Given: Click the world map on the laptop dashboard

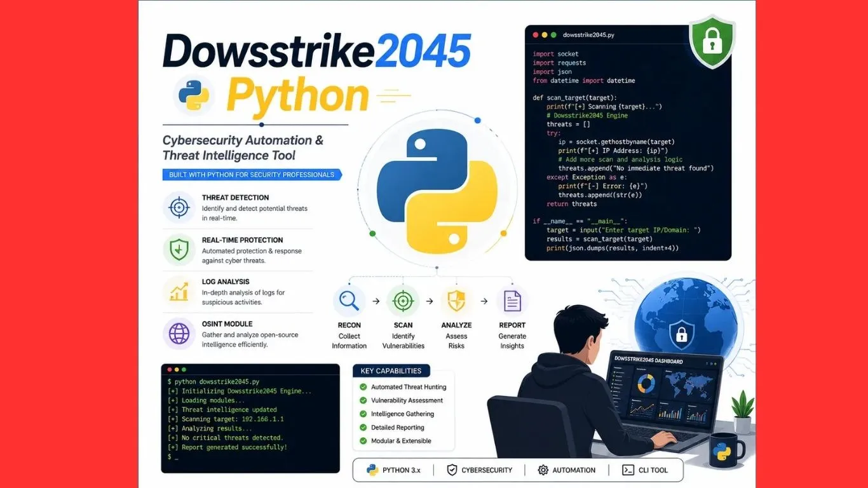Looking at the screenshot, I should pos(689,384).
